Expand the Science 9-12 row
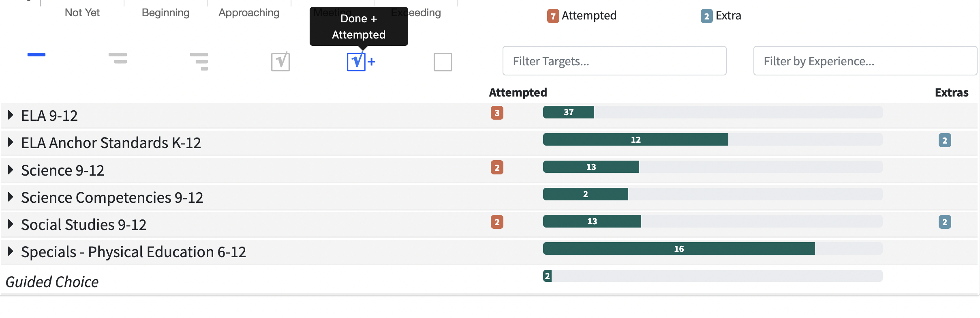980x318 pixels. [x=11, y=170]
